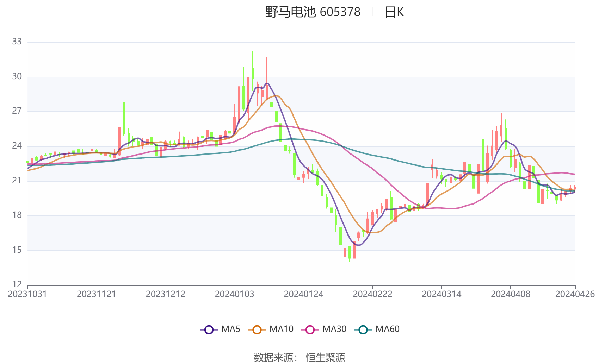Select the 20240103 date axis label
599x364 pixels.
tap(235, 294)
